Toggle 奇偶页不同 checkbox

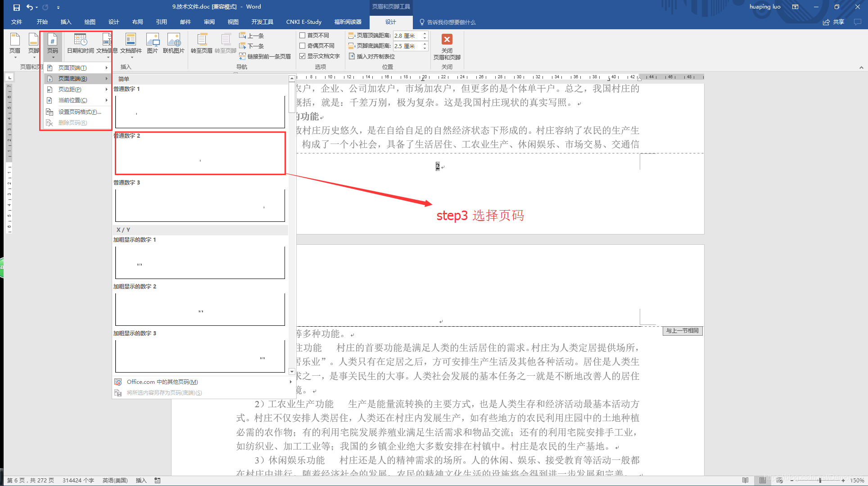(x=303, y=45)
